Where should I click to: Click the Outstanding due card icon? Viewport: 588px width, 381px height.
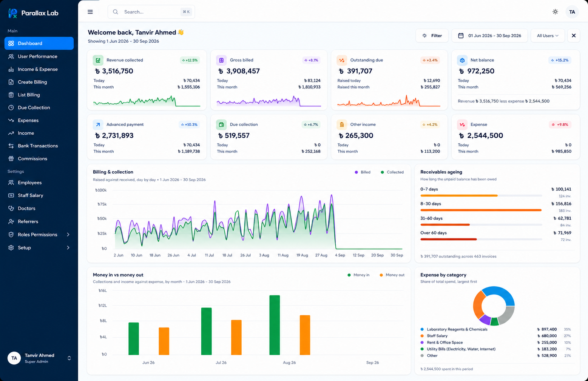tap(342, 60)
